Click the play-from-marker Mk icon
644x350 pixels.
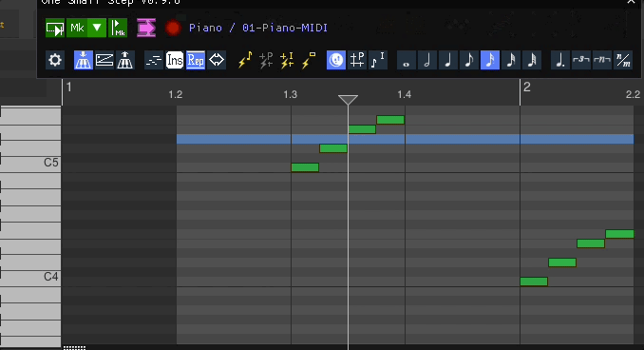click(118, 28)
